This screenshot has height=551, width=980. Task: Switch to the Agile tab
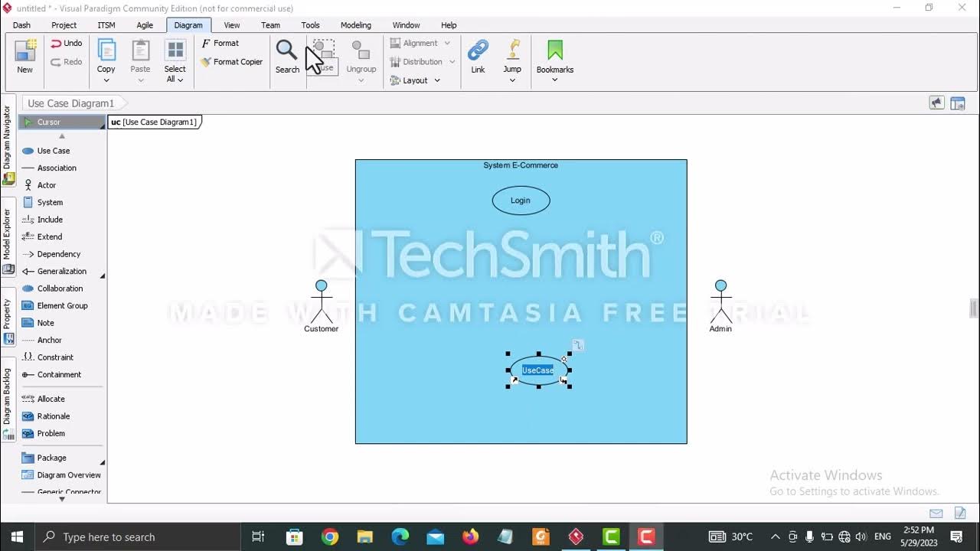tap(145, 25)
